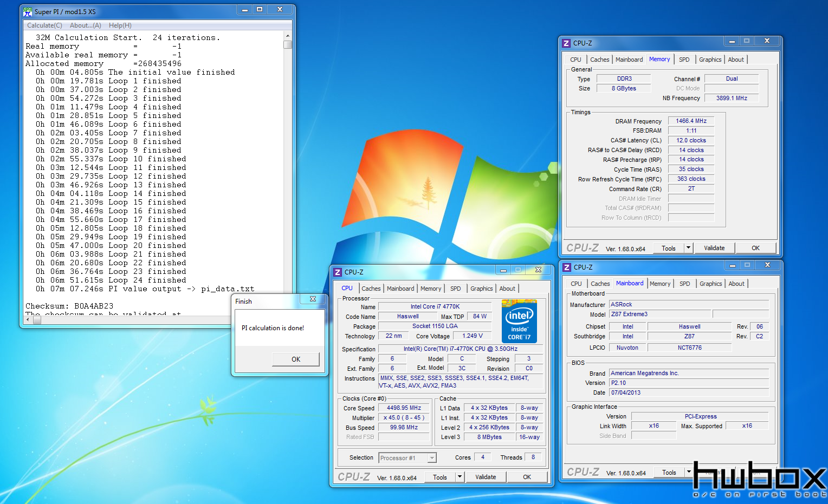Click OK in Memory CPU-Z window
Viewport: 828px width, 504px height.
point(755,248)
